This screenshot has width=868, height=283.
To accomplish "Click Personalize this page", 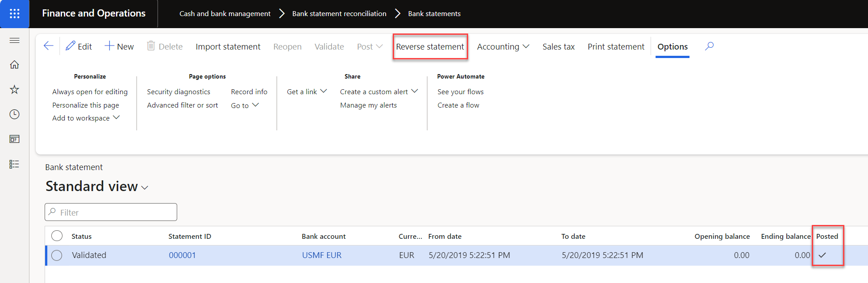I will 86,105.
